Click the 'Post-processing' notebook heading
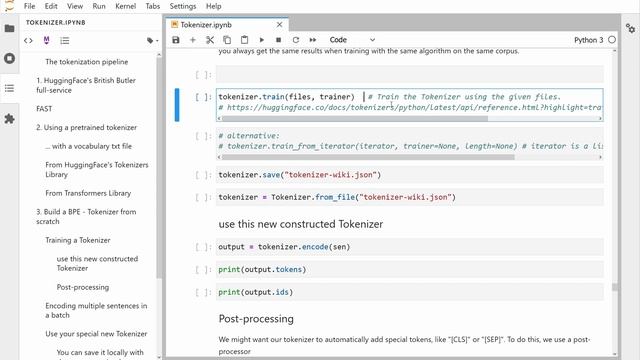640x360 pixels. coord(256,319)
